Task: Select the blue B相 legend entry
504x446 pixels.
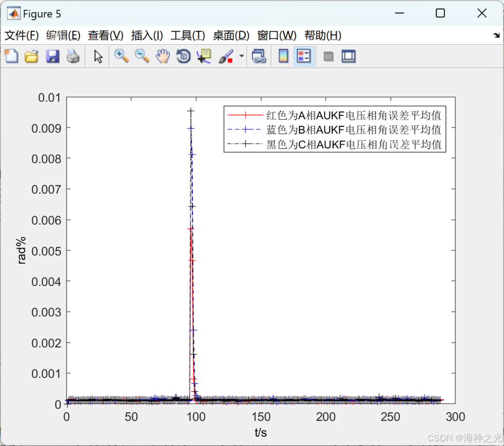Action: pos(334,130)
